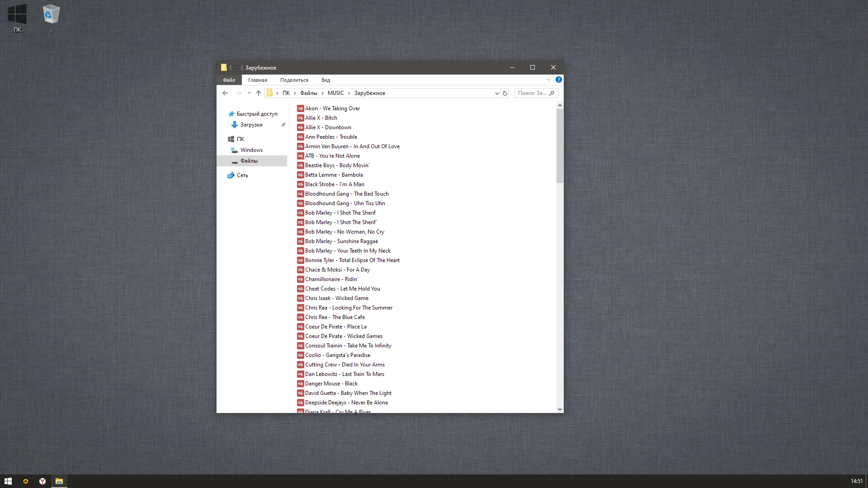Select the Файлы drive in navigation pane
The height and width of the screenshot is (488, 868).
(x=252, y=161)
